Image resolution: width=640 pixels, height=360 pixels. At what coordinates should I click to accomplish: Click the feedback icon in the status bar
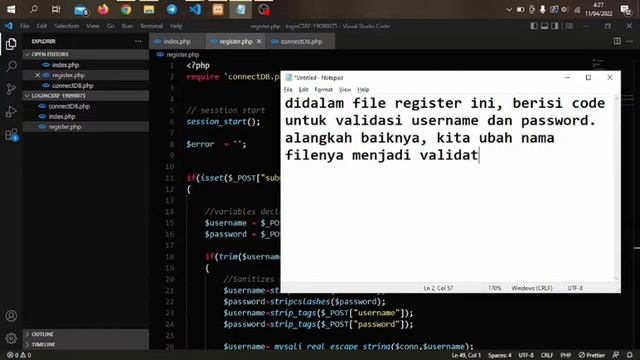click(x=616, y=355)
